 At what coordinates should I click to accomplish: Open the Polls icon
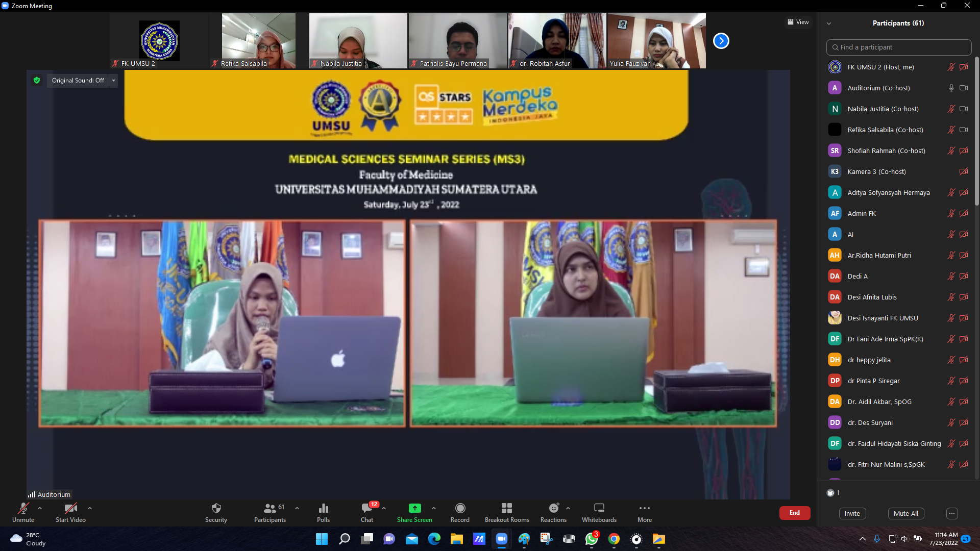pyautogui.click(x=323, y=508)
